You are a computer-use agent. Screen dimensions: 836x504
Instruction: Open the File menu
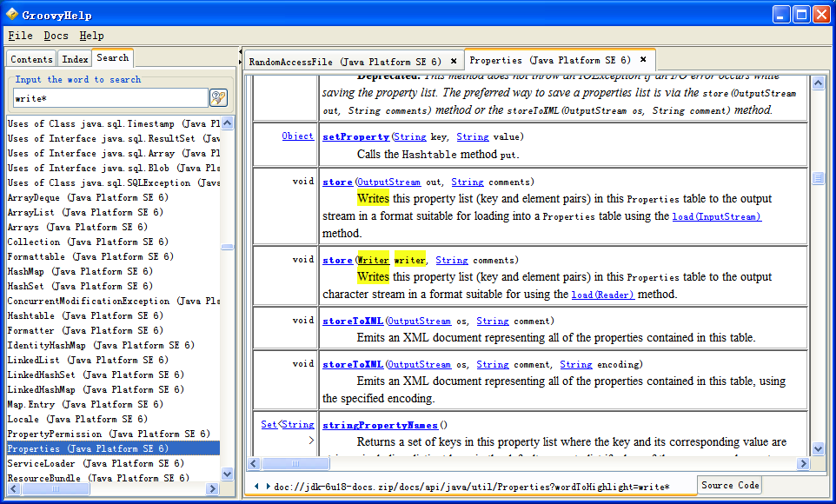[x=20, y=36]
